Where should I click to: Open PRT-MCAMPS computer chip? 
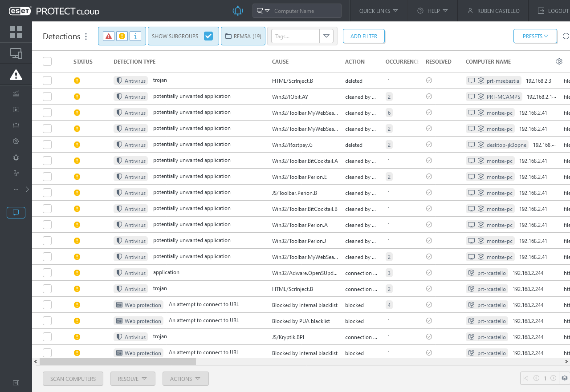point(493,97)
